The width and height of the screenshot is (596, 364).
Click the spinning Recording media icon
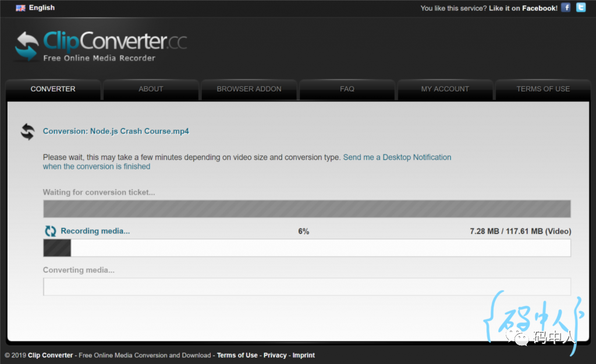[50, 231]
